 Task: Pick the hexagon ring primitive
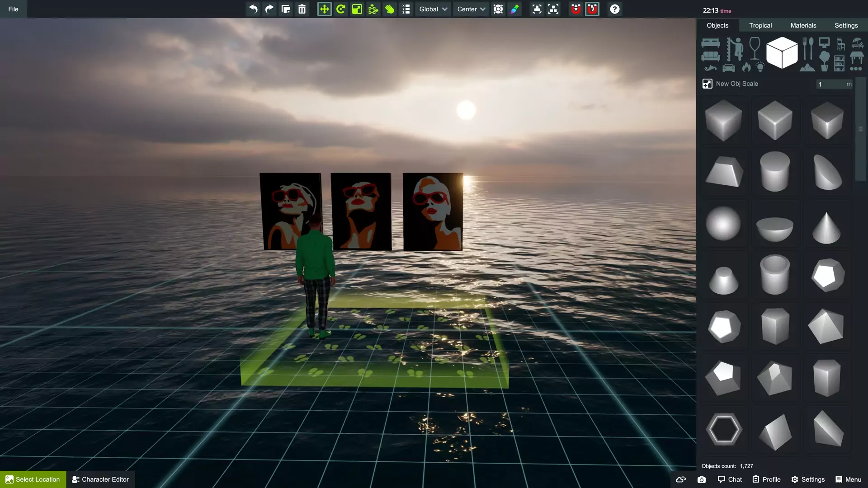coord(724,429)
